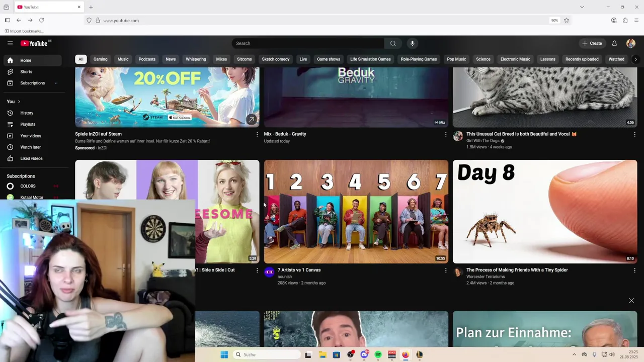The height and width of the screenshot is (362, 644).
Task: Open Subscriptions in the sidebar
Action: pyautogui.click(x=33, y=83)
